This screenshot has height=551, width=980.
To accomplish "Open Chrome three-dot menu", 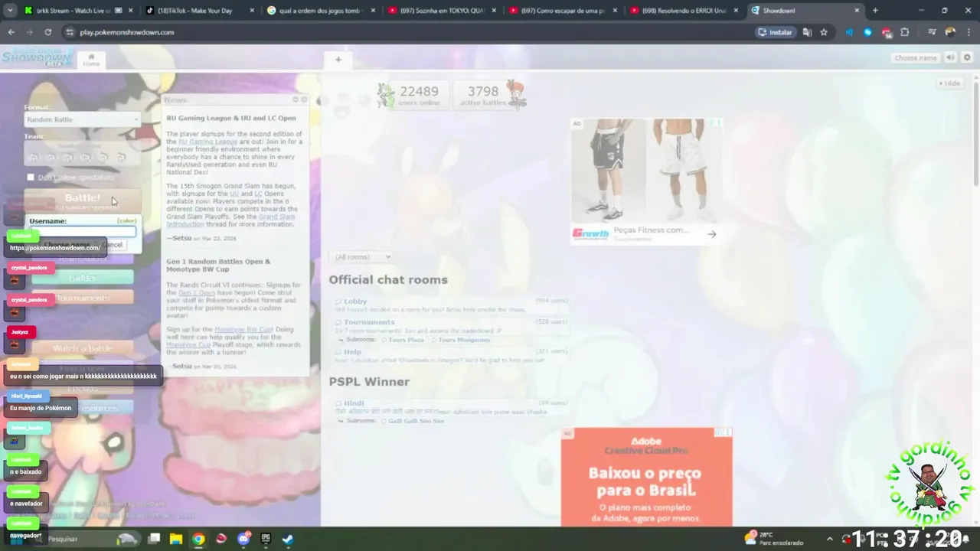I will coord(969,32).
